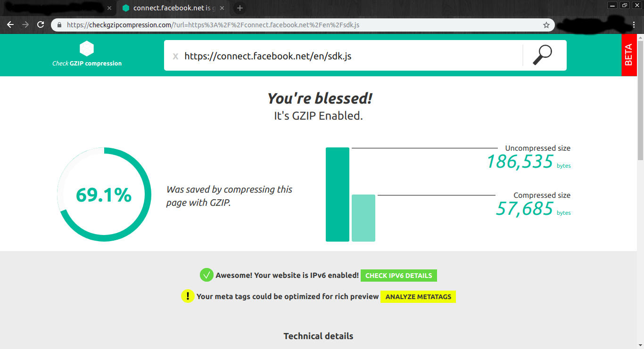Click the 186,535 uncompressed bytes value
Screen dimensions: 644x349
coord(520,162)
